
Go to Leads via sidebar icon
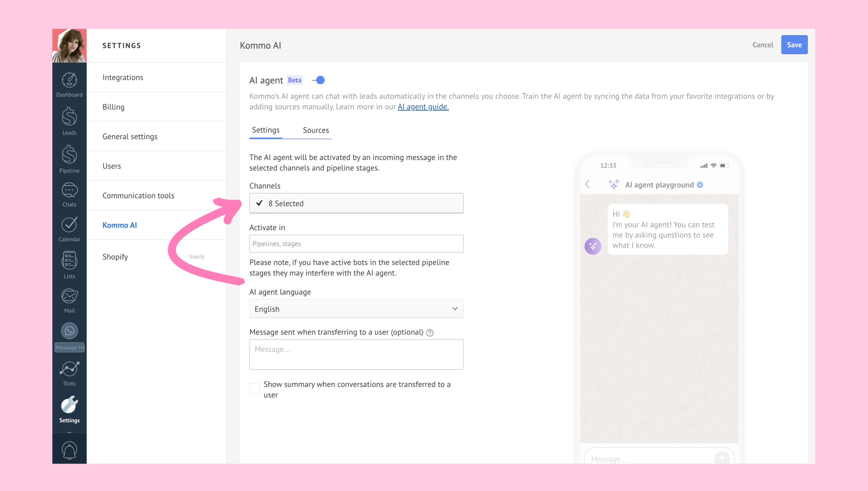click(x=69, y=121)
